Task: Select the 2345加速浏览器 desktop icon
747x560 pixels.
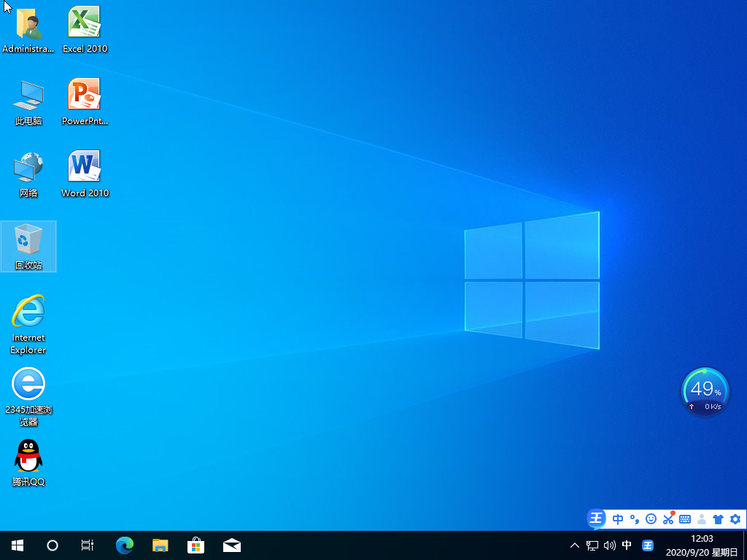Action: pyautogui.click(x=28, y=396)
